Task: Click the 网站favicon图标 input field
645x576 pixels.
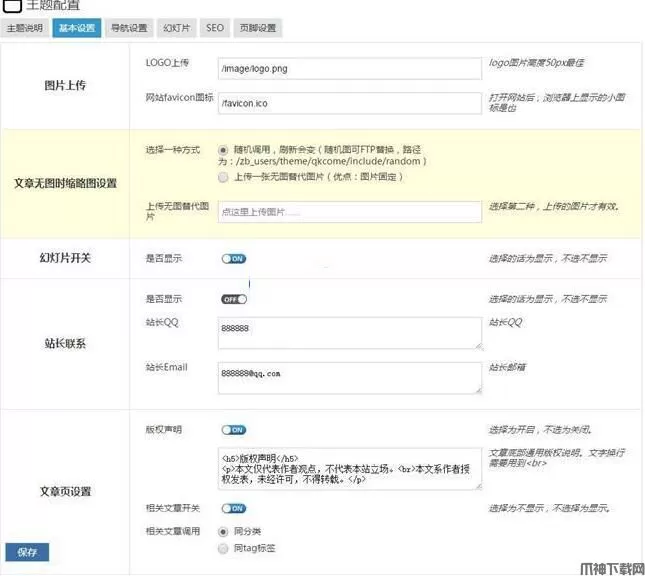Action: (x=349, y=103)
